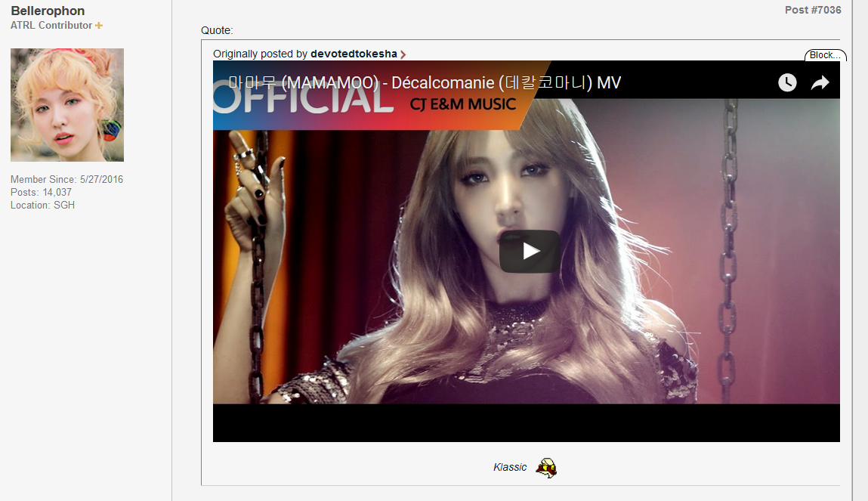
Task: Click the ATRL Contributor plus icon
Action: click(98, 26)
